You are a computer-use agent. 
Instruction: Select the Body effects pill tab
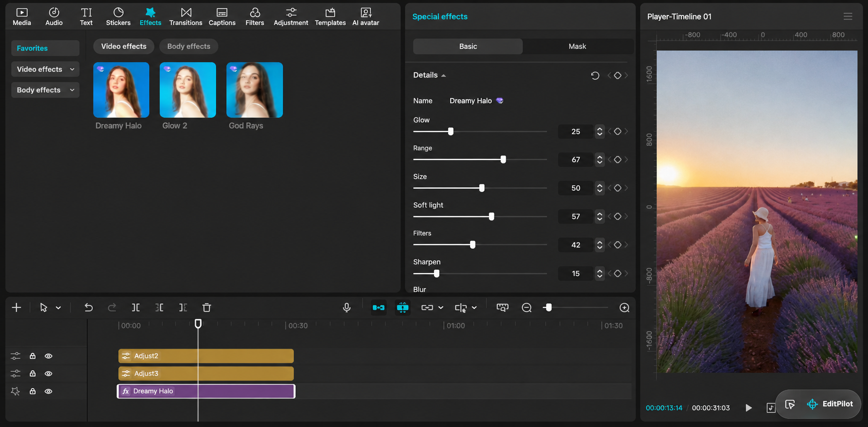click(x=188, y=47)
